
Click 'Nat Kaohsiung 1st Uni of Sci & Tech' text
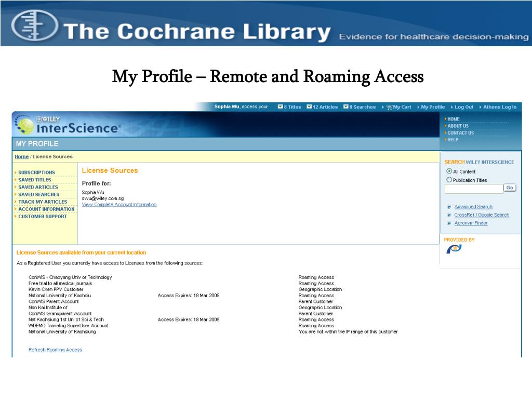[66, 320]
